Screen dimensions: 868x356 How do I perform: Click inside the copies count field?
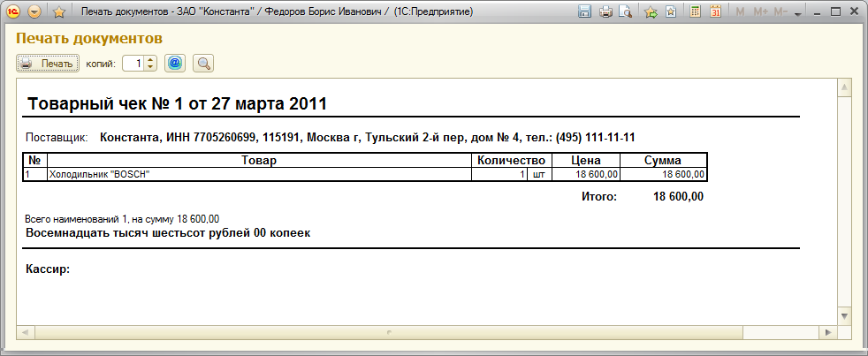pos(133,64)
